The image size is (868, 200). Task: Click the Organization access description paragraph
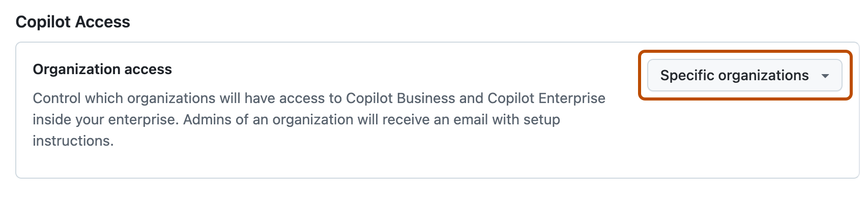[x=319, y=119]
